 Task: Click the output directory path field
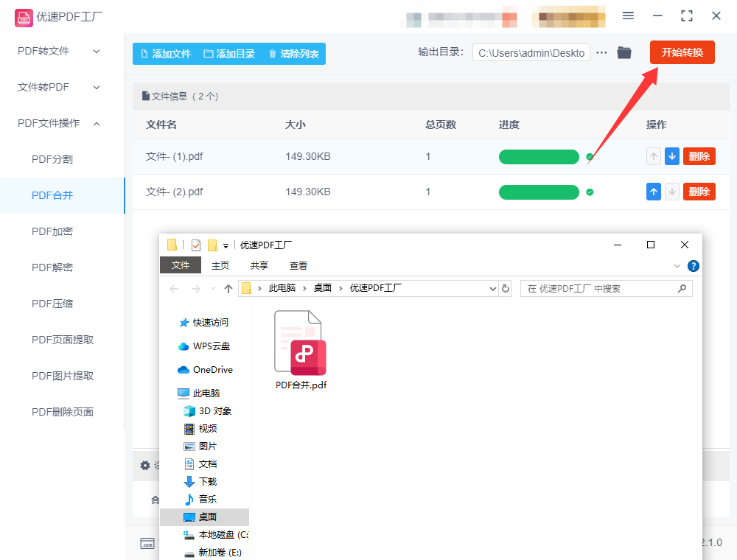coord(531,53)
